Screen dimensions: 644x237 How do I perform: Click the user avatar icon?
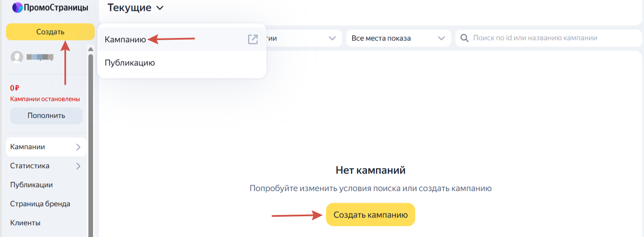[17, 57]
